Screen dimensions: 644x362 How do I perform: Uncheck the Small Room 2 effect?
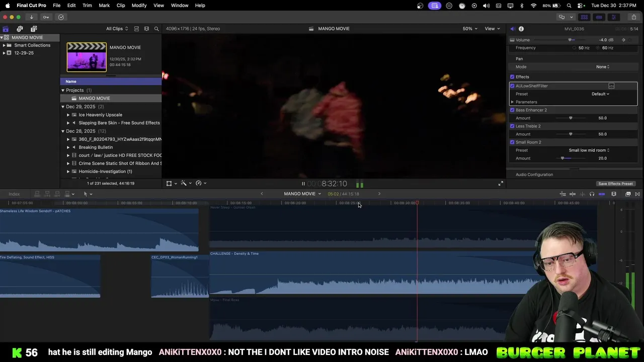(x=512, y=142)
